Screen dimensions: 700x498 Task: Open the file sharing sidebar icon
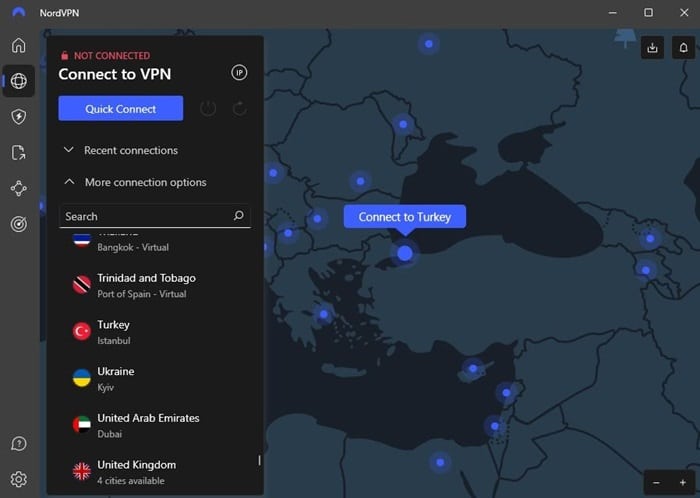click(x=18, y=152)
